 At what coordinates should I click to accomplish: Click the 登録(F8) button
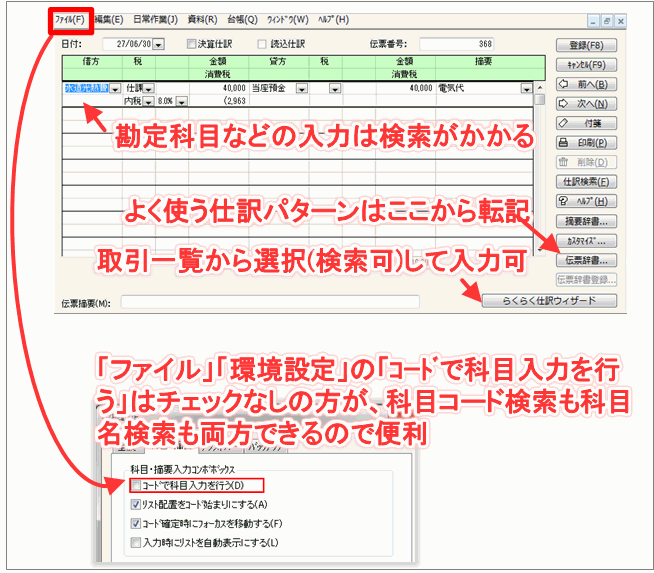tap(586, 45)
